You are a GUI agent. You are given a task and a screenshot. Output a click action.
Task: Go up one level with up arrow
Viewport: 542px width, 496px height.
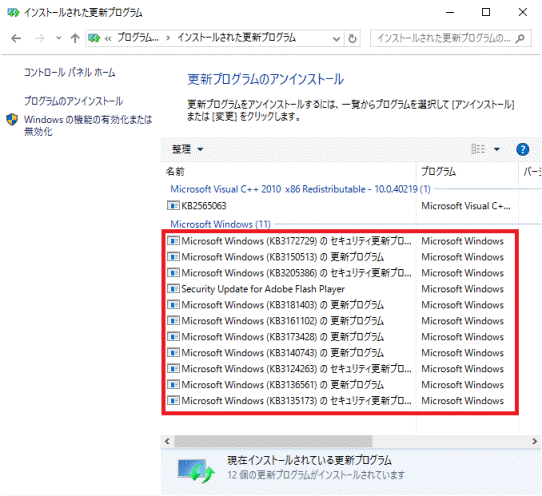click(x=75, y=38)
